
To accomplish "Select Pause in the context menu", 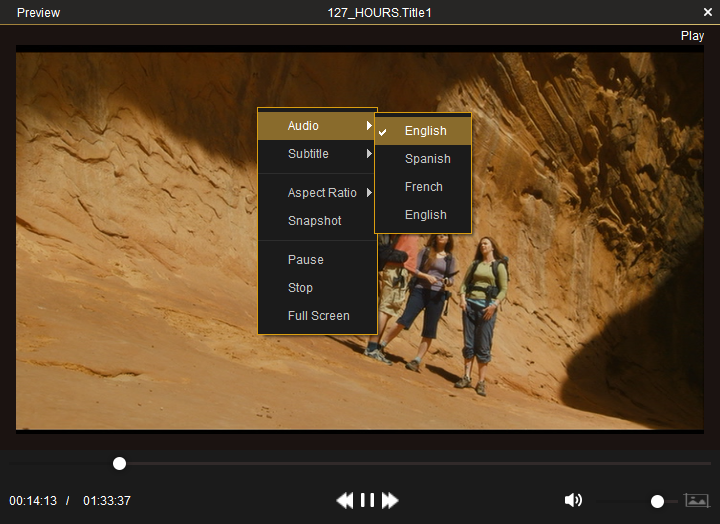I will pos(317,260).
